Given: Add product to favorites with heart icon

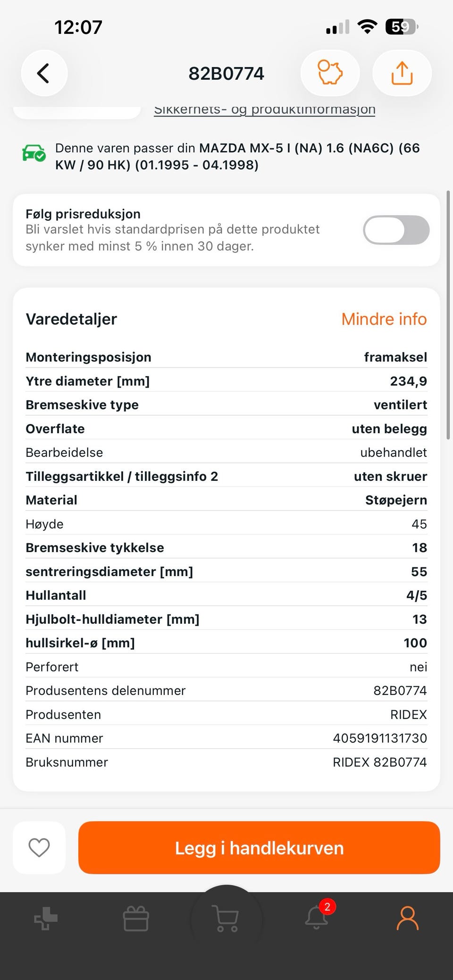Looking at the screenshot, I should (x=39, y=847).
